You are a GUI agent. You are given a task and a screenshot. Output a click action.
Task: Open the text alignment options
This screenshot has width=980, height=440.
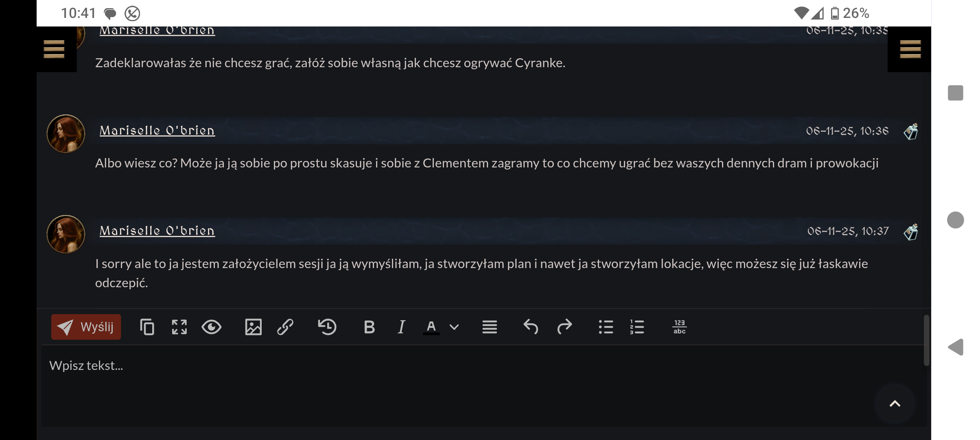tap(490, 327)
